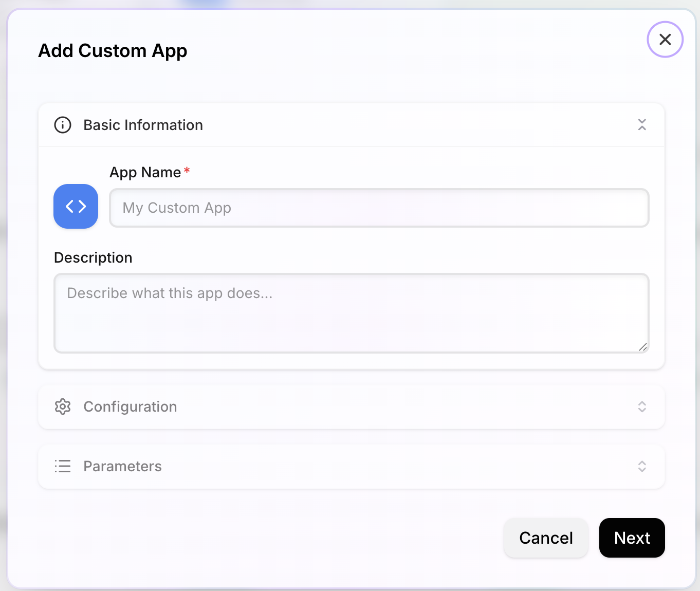
Task: Click the App Name input field
Action: [x=379, y=208]
